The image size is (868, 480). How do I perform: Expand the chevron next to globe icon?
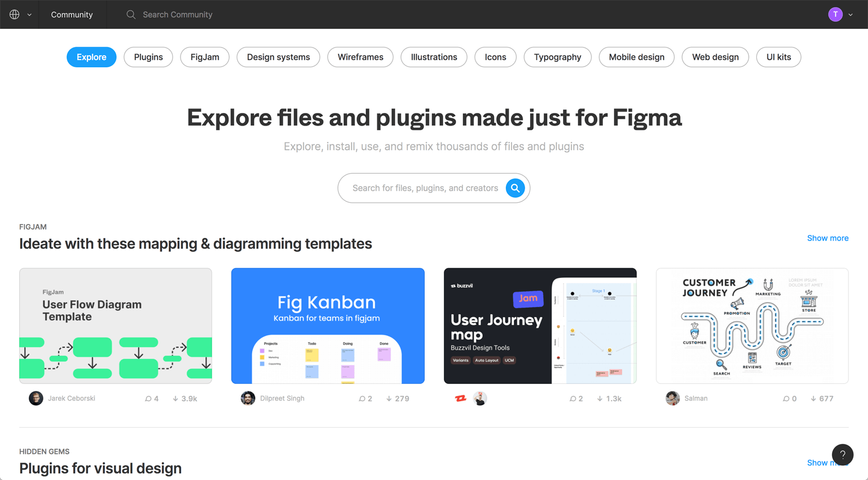tap(30, 15)
